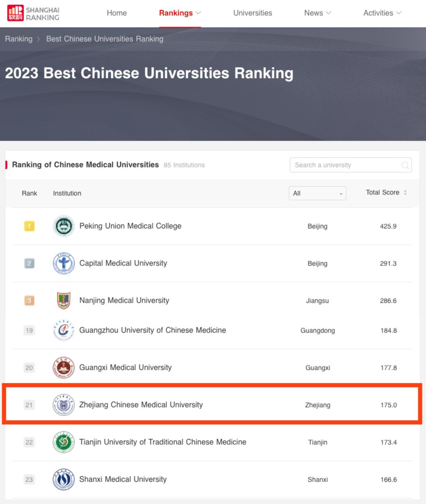This screenshot has width=426, height=504.
Task: Expand the News menu
Action: [x=318, y=13]
